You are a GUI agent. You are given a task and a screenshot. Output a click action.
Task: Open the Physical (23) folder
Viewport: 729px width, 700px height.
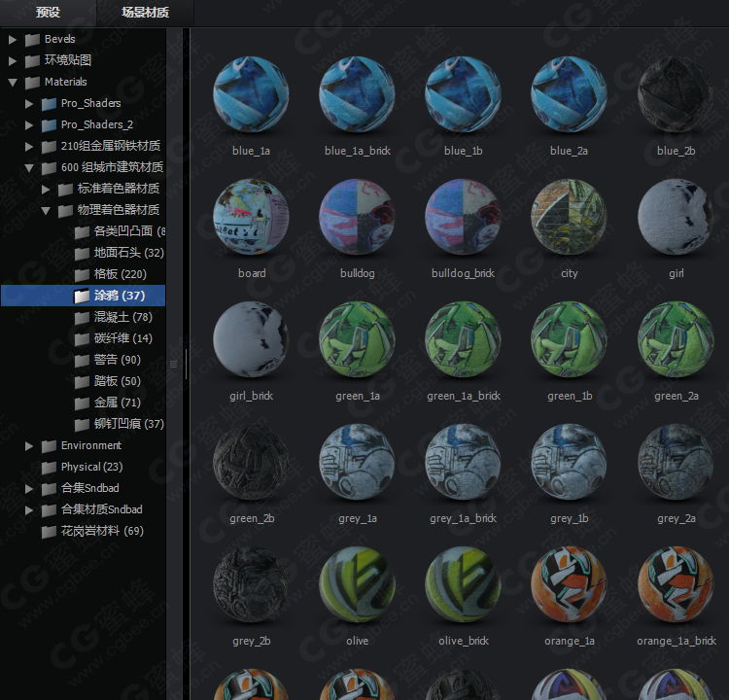point(83,467)
